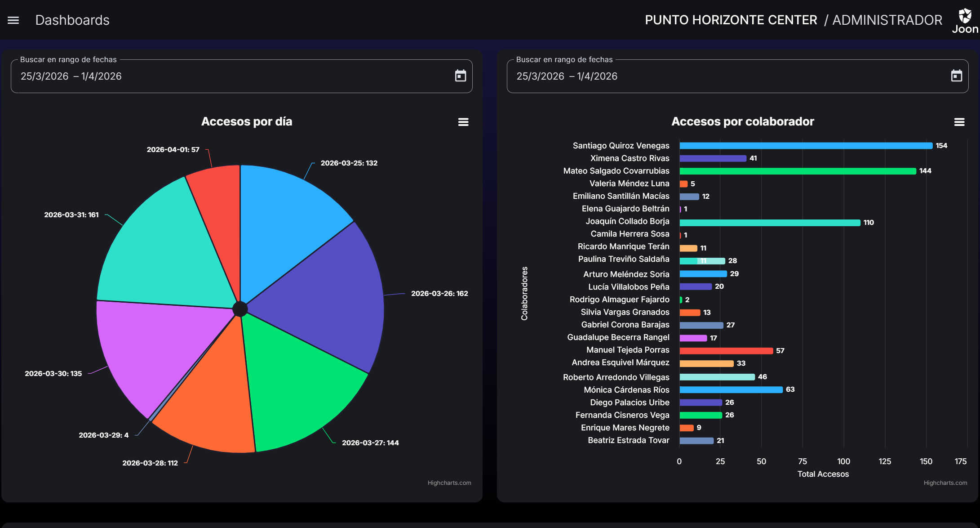This screenshot has width=980, height=528.
Task: Open the Highcharts.com link under the pie chart
Action: coord(449,483)
